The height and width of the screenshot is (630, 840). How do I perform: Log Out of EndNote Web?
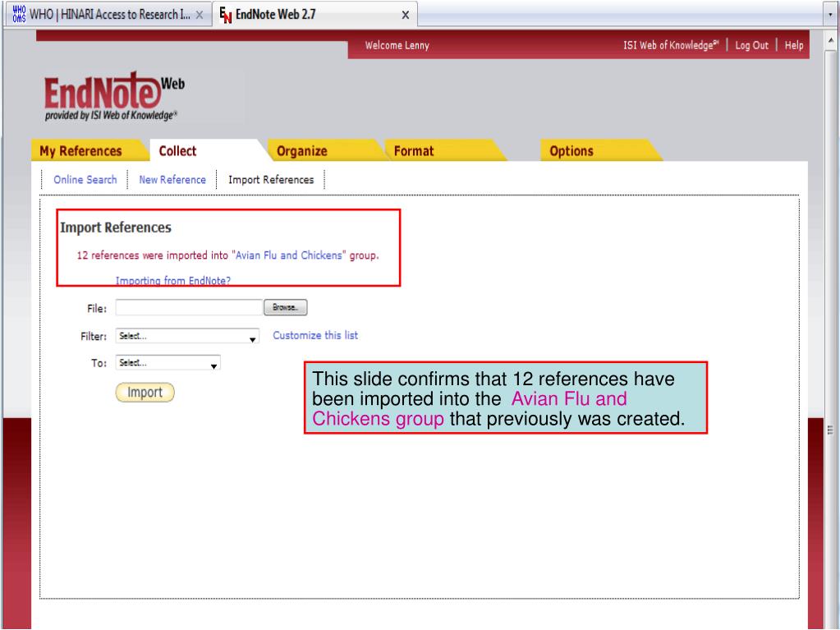pos(751,45)
